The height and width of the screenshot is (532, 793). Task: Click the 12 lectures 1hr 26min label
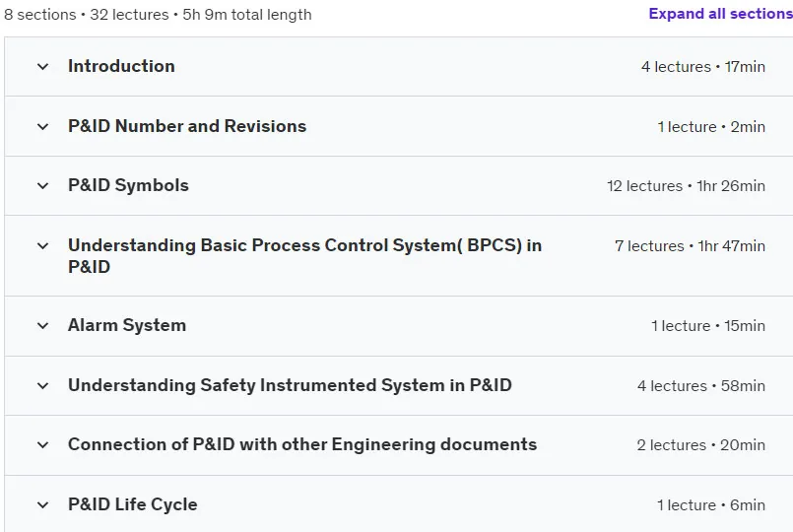(x=686, y=186)
